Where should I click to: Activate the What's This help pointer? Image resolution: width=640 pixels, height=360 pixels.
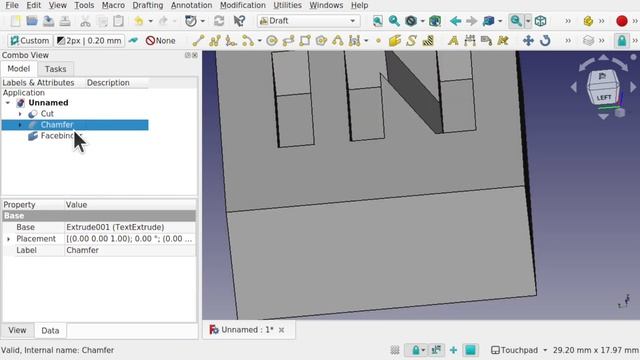point(239,21)
